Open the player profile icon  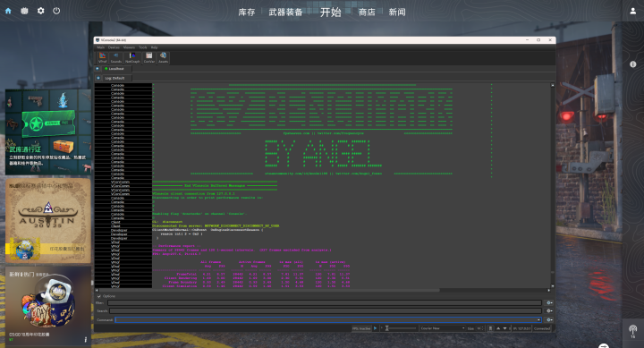[x=633, y=11]
